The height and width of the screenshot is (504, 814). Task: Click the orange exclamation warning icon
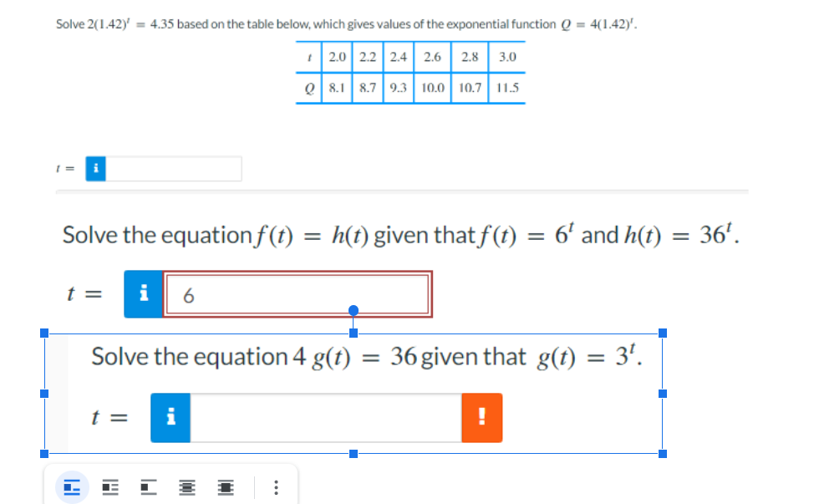click(482, 417)
